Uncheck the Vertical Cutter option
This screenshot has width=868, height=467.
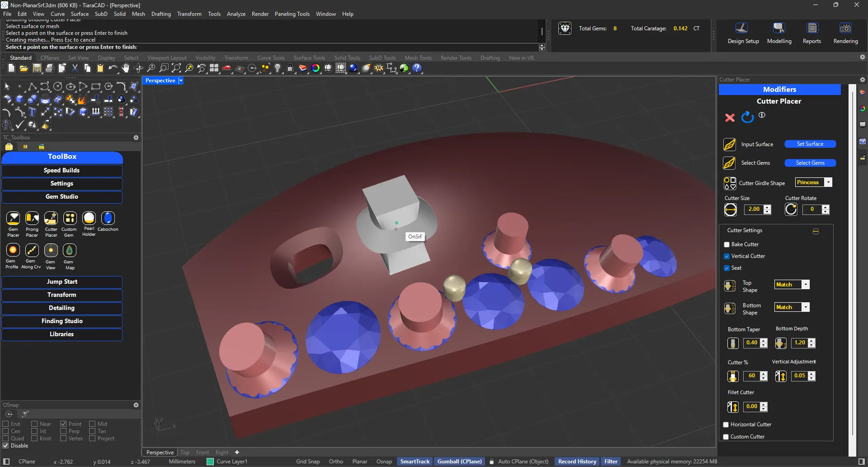727,256
